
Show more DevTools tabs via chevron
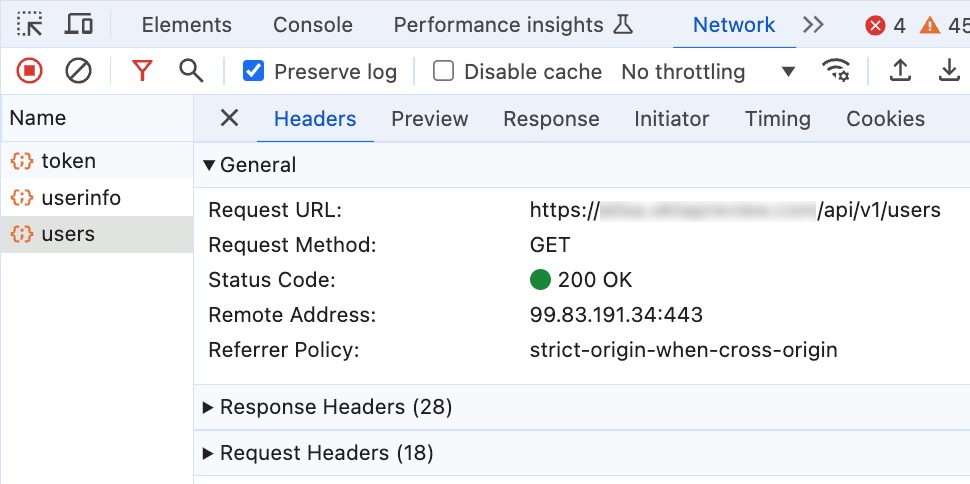pos(813,25)
